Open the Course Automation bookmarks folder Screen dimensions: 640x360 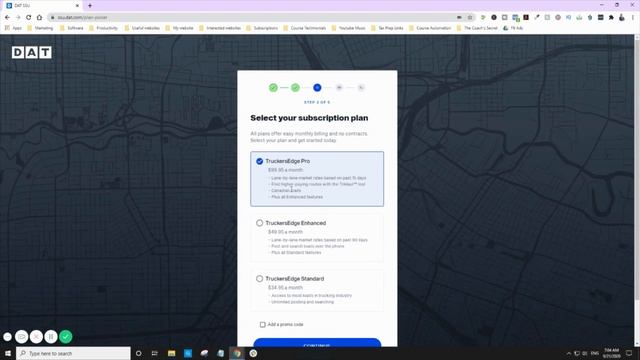pos(430,28)
